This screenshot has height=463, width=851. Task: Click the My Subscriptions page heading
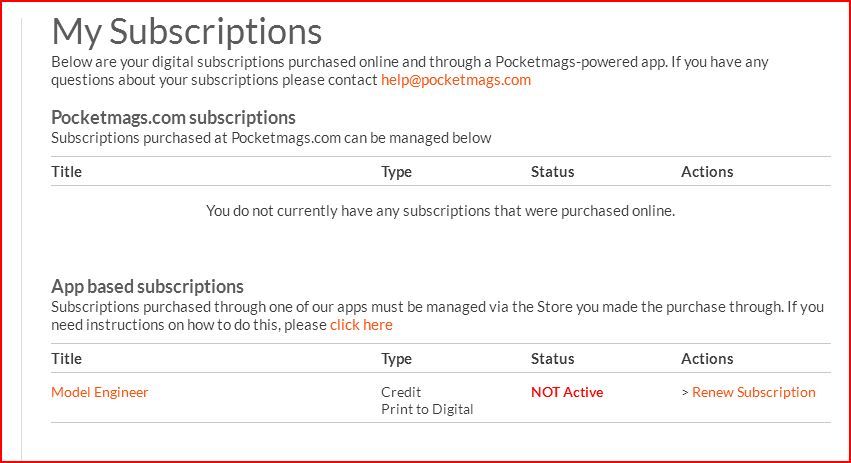(x=187, y=32)
